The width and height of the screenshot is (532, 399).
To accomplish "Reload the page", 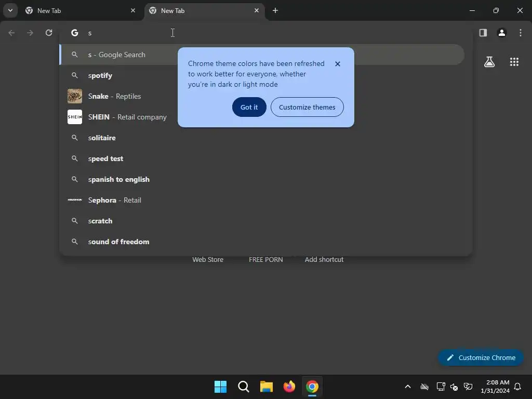I will click(49, 33).
